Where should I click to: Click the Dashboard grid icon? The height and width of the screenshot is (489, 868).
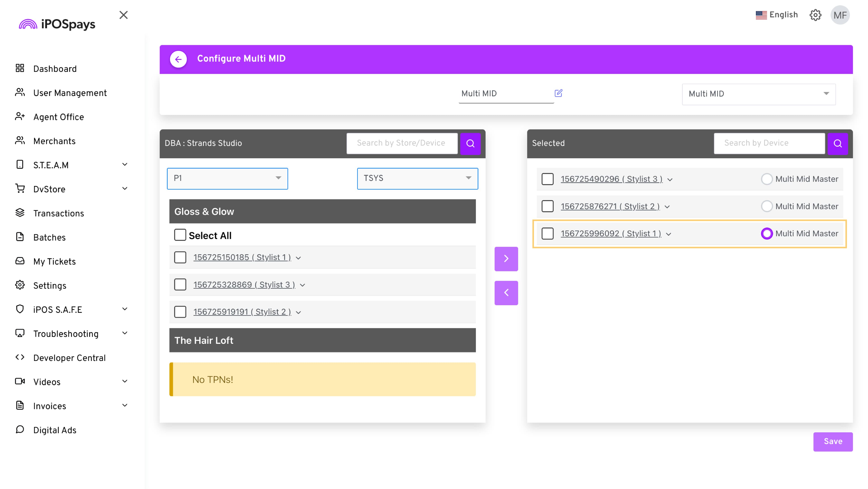pyautogui.click(x=20, y=68)
